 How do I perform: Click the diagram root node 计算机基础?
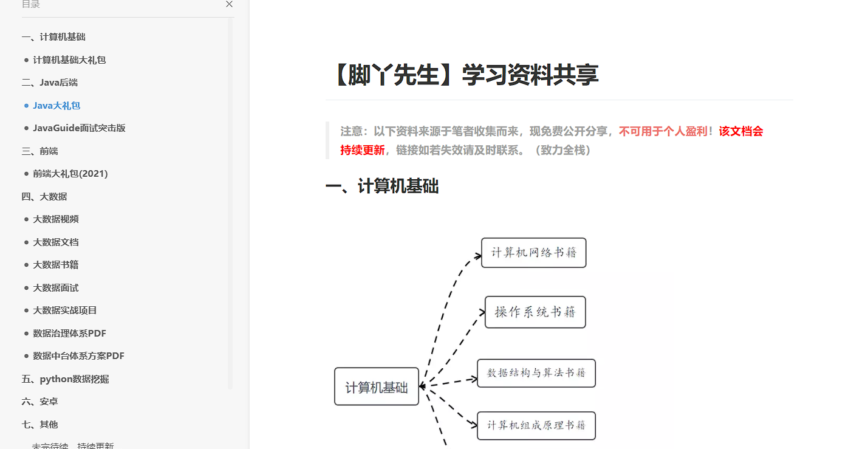pos(377,386)
